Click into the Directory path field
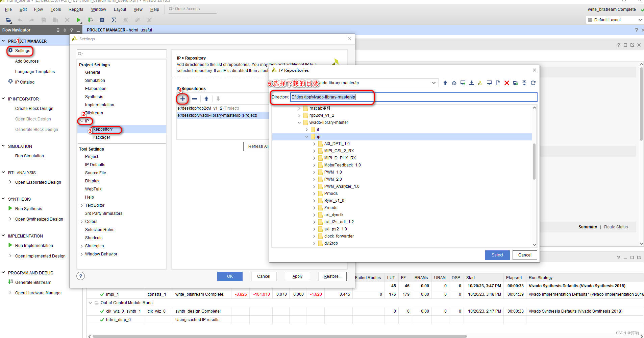This screenshot has width=644, height=338. click(414, 97)
